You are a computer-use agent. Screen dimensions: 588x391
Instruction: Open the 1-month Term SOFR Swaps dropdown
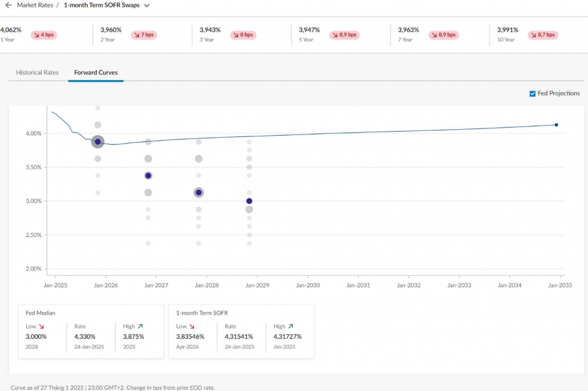146,5
